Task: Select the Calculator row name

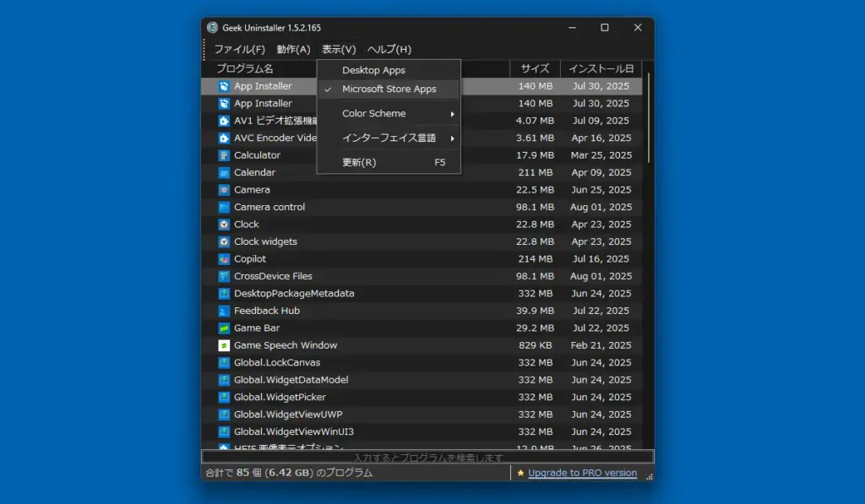Action: tap(257, 155)
